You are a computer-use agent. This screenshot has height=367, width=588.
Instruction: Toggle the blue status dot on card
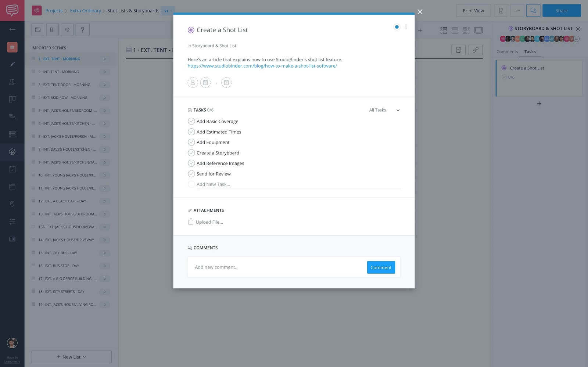(397, 27)
